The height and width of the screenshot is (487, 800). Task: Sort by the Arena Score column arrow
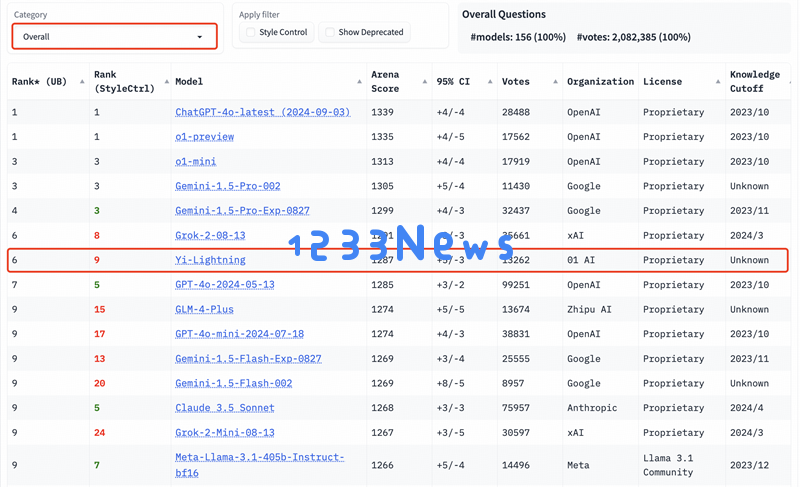click(x=424, y=82)
